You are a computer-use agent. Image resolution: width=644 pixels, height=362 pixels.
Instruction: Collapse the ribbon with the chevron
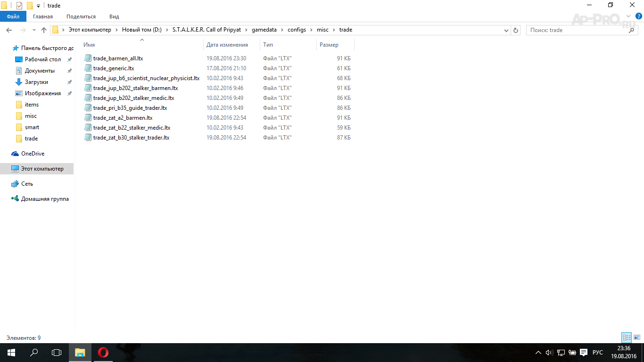click(627, 16)
